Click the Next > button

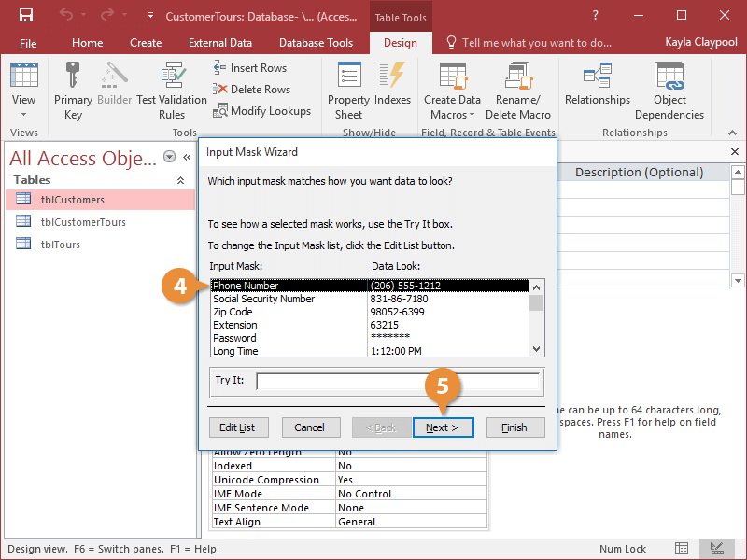443,427
